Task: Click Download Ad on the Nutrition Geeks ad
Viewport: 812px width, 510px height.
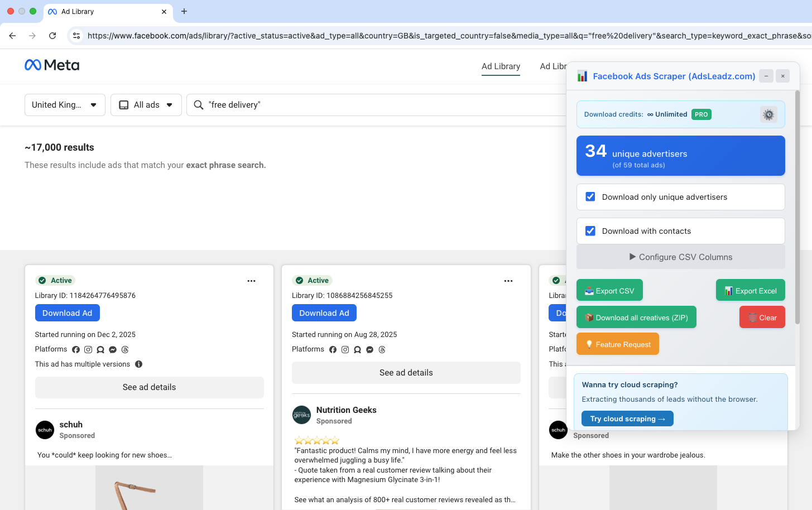Action: pyautogui.click(x=324, y=312)
